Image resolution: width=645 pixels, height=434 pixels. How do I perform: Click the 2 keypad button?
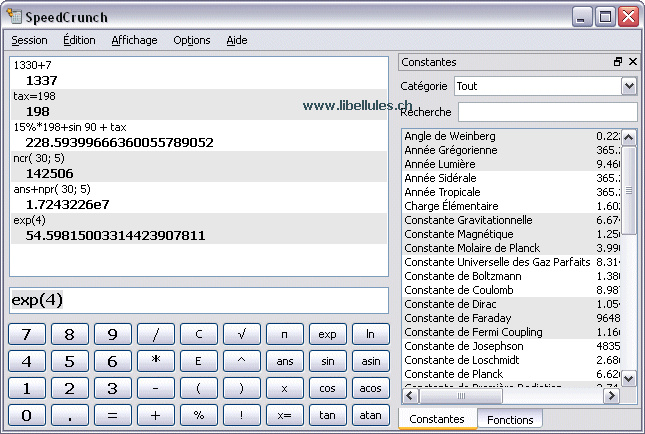coord(70,388)
